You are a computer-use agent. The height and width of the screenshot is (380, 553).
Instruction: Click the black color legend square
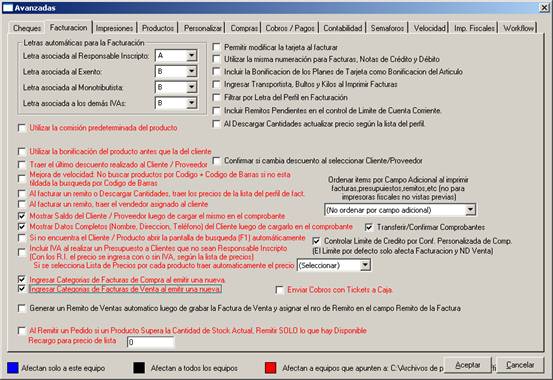pos(139,368)
